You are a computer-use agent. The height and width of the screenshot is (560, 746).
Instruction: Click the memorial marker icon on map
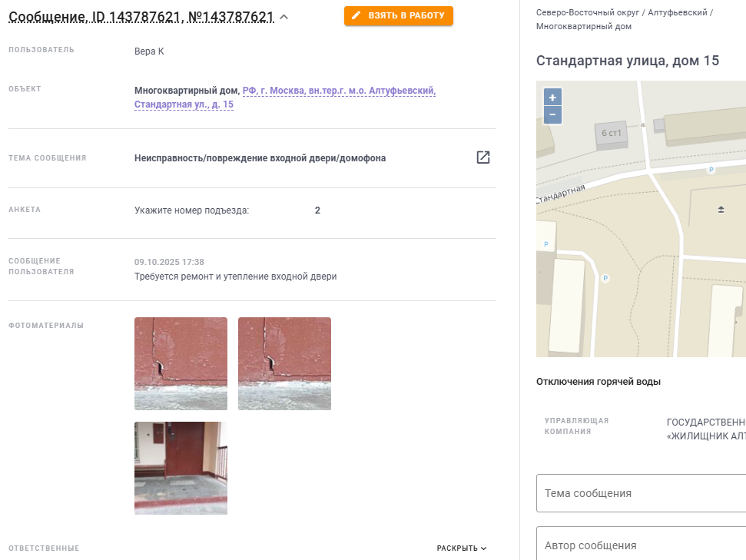click(721, 210)
